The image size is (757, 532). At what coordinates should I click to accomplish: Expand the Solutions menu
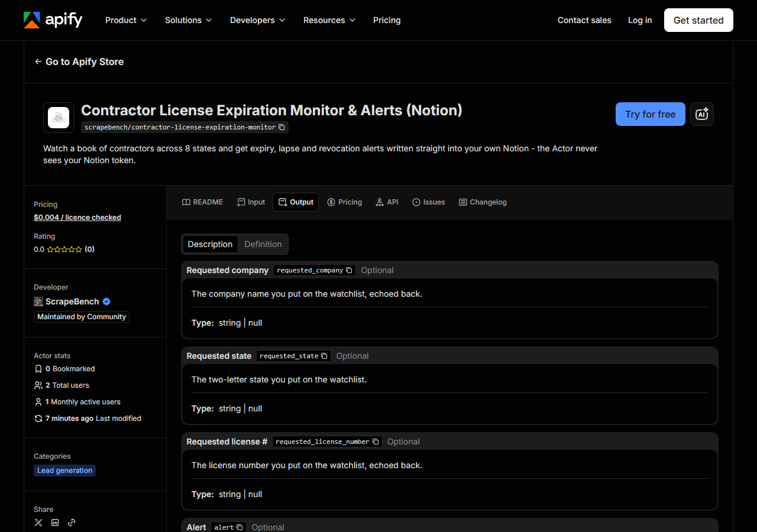(x=188, y=20)
